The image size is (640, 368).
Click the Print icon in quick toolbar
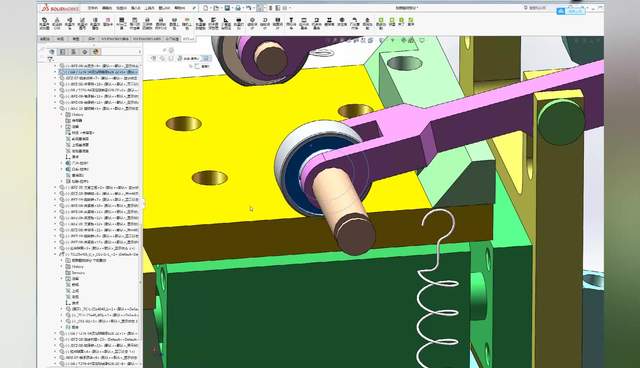[238, 8]
